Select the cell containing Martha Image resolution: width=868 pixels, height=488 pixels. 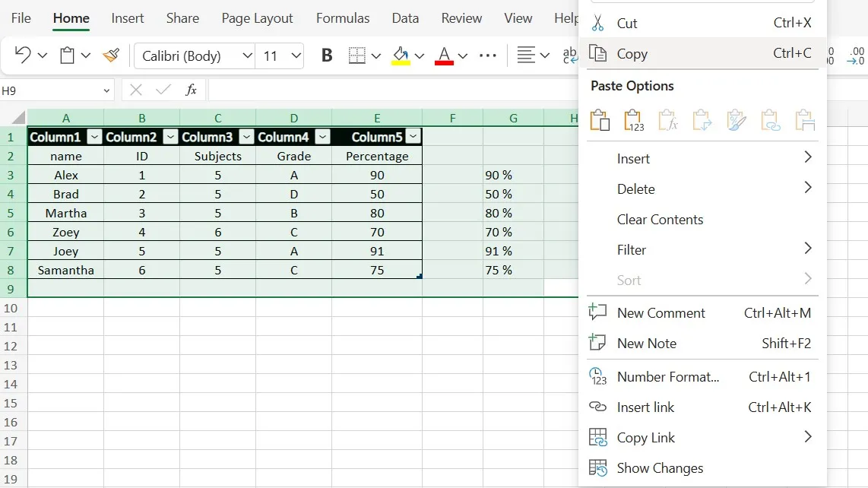tap(66, 213)
